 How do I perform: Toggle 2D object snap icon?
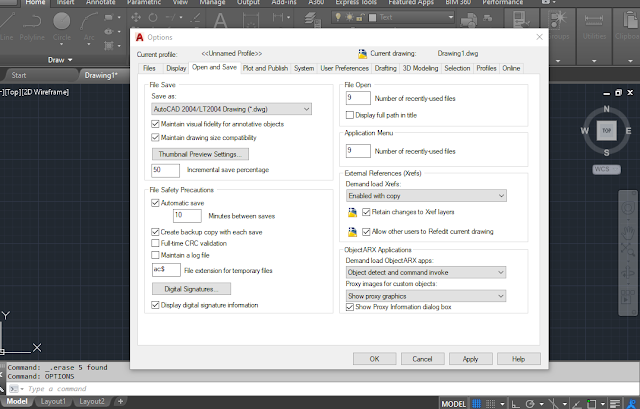coord(591,404)
